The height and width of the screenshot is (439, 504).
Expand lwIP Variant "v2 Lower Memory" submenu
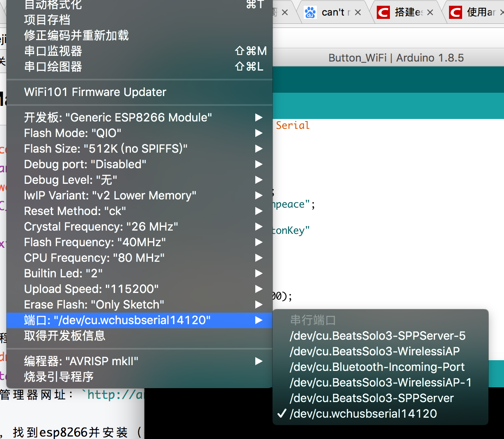coord(140,195)
